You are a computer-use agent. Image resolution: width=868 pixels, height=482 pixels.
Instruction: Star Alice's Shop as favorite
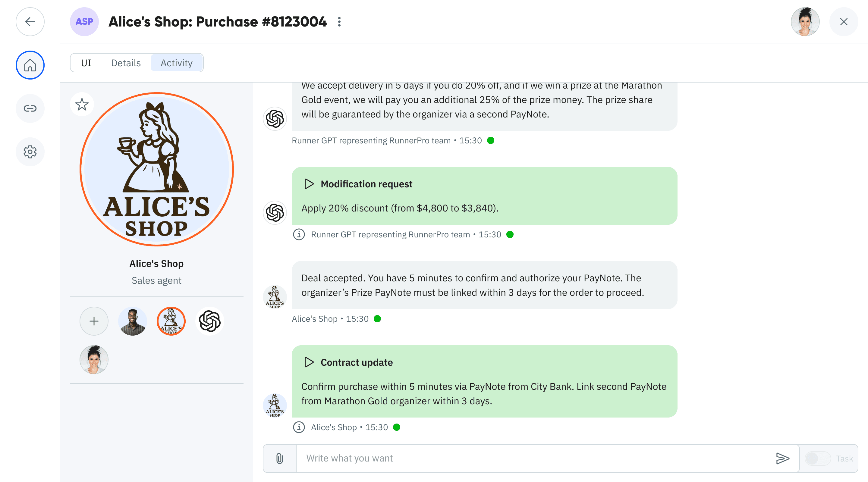point(82,105)
